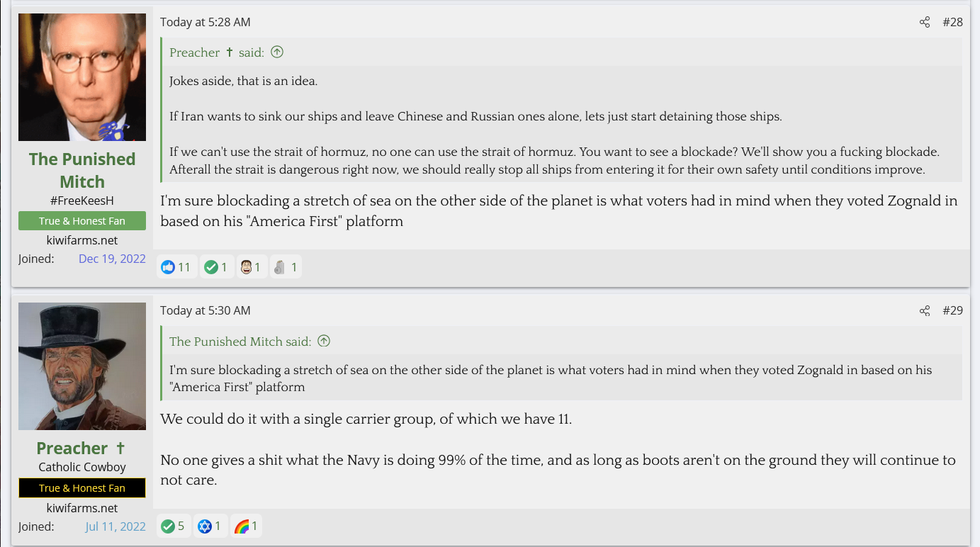Open permalink #28

(952, 22)
